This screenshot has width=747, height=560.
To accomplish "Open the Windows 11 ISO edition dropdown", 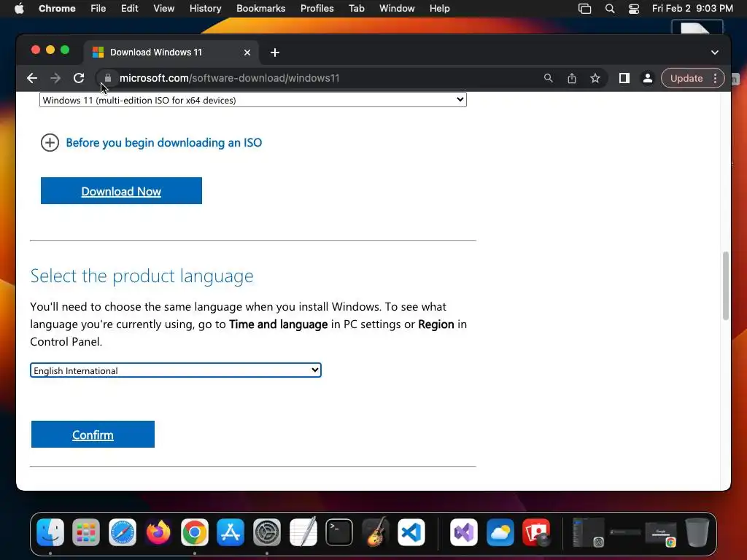I will tap(253, 100).
